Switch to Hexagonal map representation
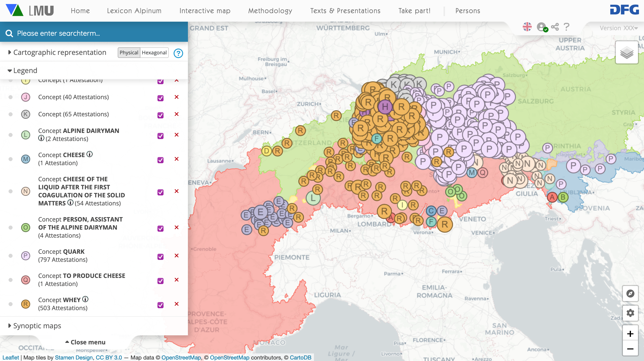 (154, 53)
